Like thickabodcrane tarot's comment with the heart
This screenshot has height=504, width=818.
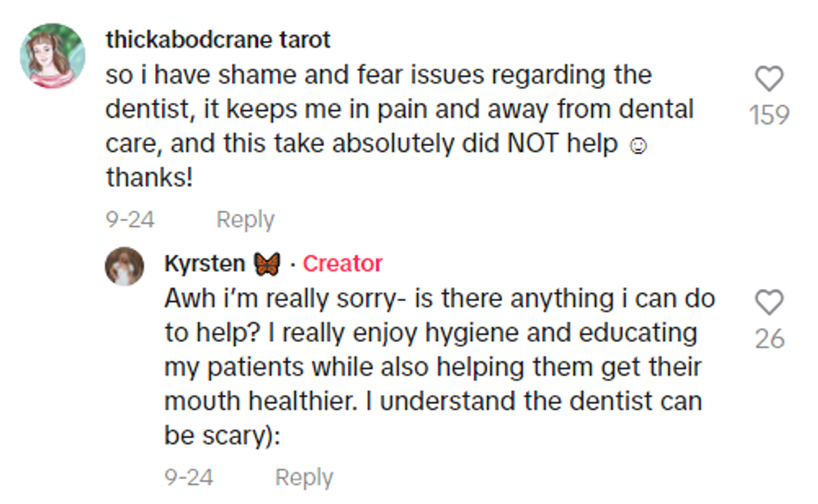769,79
